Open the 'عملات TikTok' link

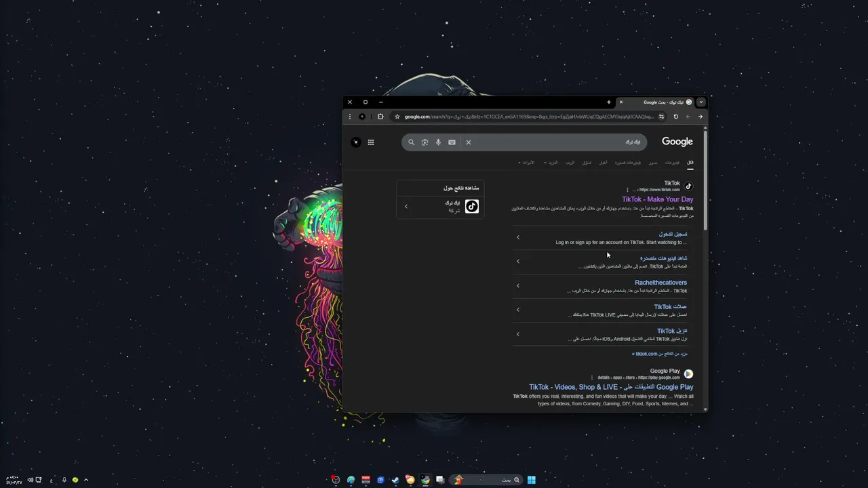pos(670,307)
